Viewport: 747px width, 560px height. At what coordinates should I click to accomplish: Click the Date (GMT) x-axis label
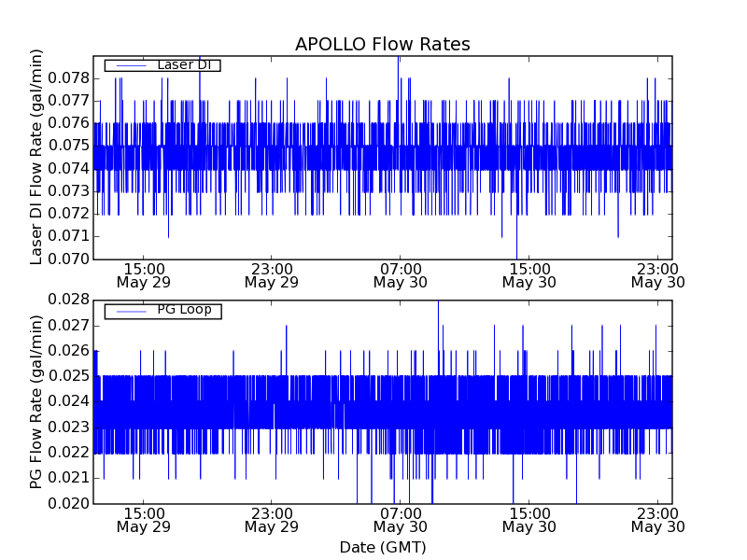tap(382, 547)
